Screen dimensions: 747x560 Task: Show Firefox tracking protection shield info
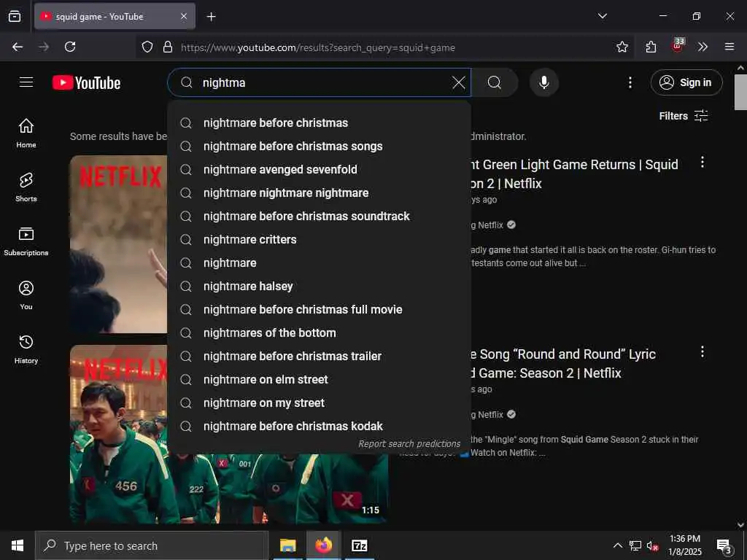point(147,47)
